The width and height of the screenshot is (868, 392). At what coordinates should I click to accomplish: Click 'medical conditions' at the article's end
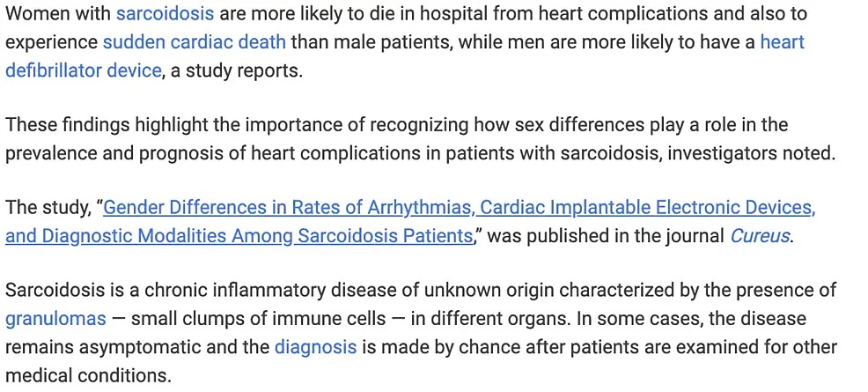pos(85,375)
